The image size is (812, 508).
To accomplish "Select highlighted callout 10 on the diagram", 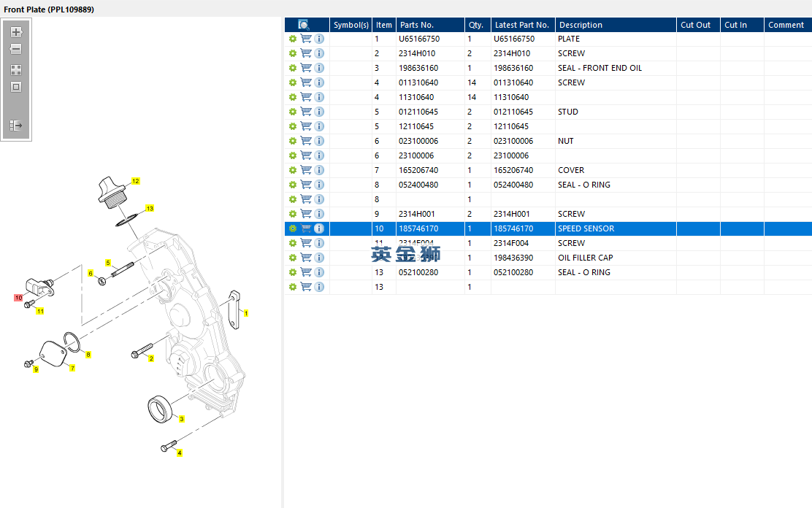I will tap(19, 298).
